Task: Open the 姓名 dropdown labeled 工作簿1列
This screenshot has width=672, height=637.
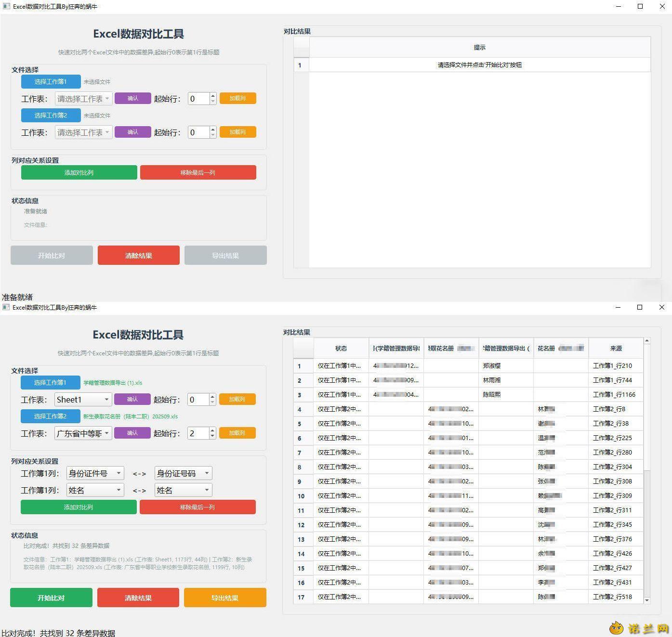Action: (x=95, y=490)
